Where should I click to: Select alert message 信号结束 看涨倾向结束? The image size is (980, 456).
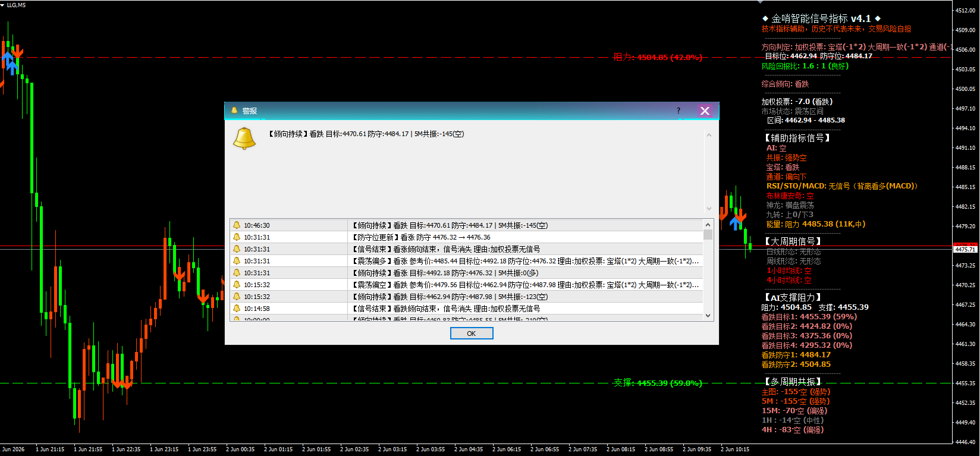point(446,249)
